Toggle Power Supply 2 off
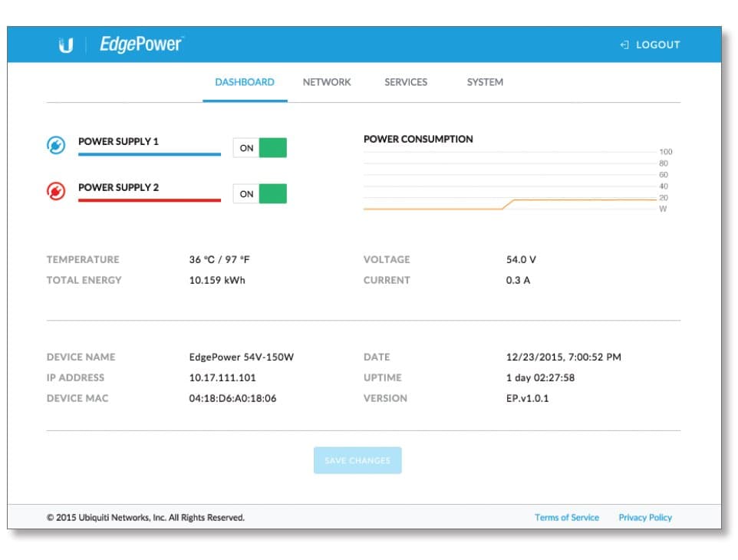Image resolution: width=738 pixels, height=560 pixels. [x=272, y=194]
